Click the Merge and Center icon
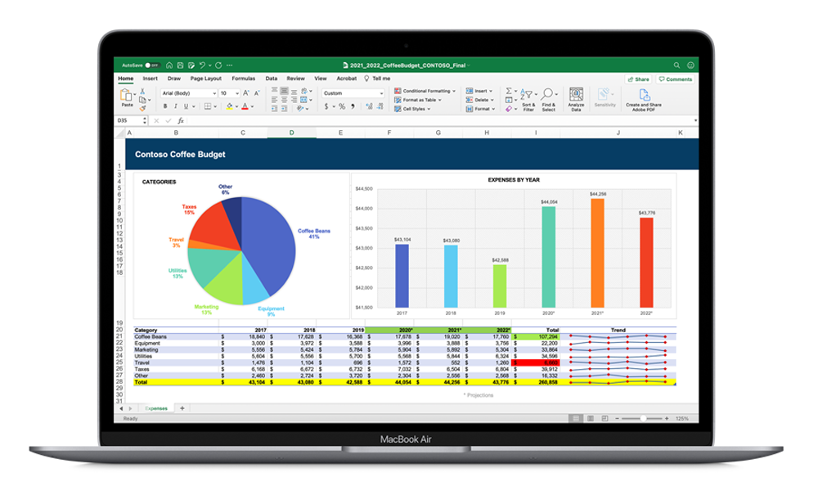Viewport: 818px width, 504px height. pyautogui.click(x=303, y=100)
